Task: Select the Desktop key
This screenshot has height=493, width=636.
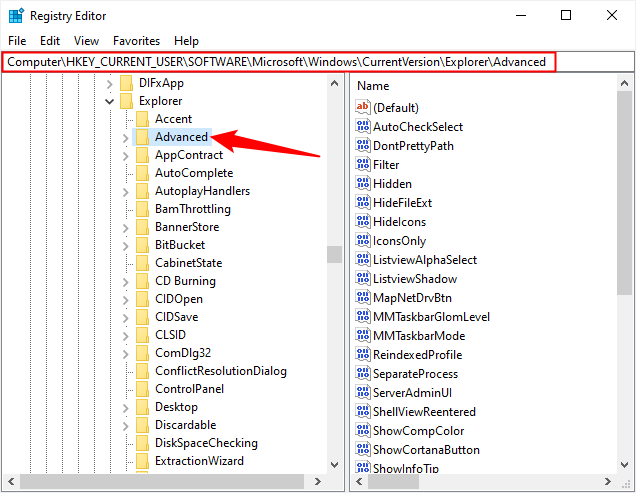Action: click(x=176, y=407)
